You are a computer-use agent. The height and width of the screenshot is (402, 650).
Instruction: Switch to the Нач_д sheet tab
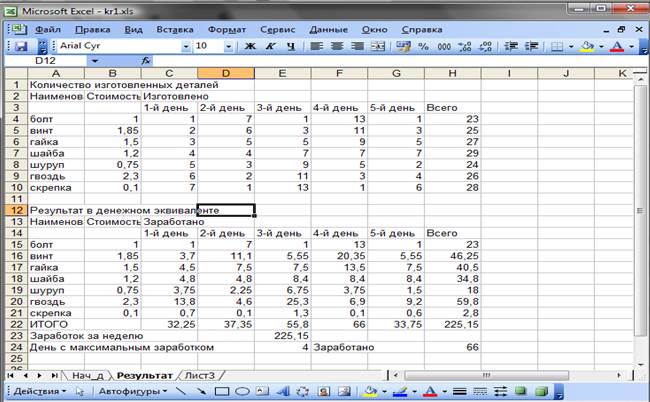click(87, 374)
